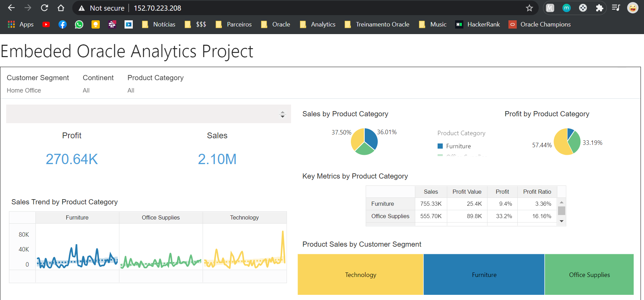Go back with the browser back arrow
644x300 pixels.
point(11,8)
